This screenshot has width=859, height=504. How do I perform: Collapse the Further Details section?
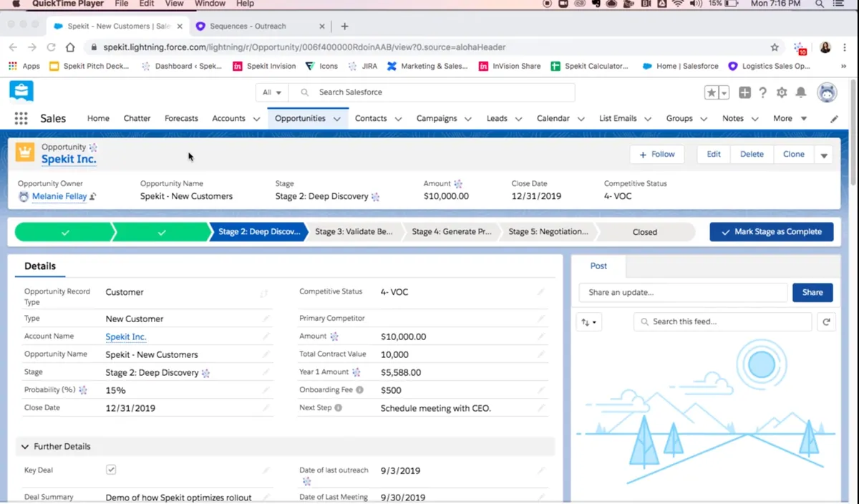pos(25,447)
